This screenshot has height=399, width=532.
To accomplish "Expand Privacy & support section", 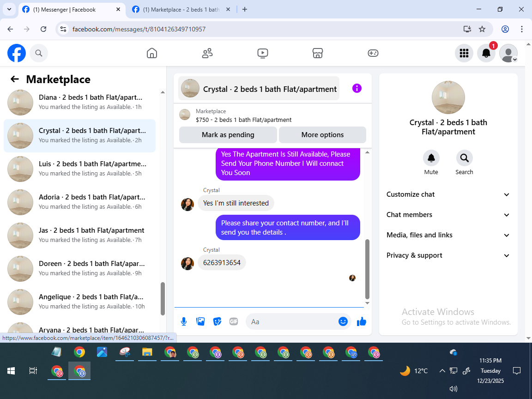I will click(448, 255).
